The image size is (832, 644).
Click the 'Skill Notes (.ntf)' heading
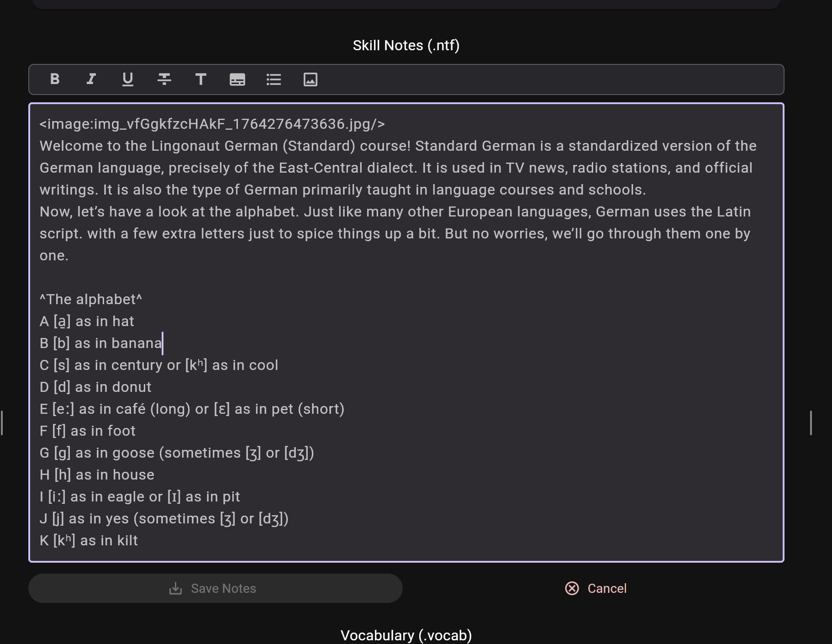pyautogui.click(x=406, y=45)
